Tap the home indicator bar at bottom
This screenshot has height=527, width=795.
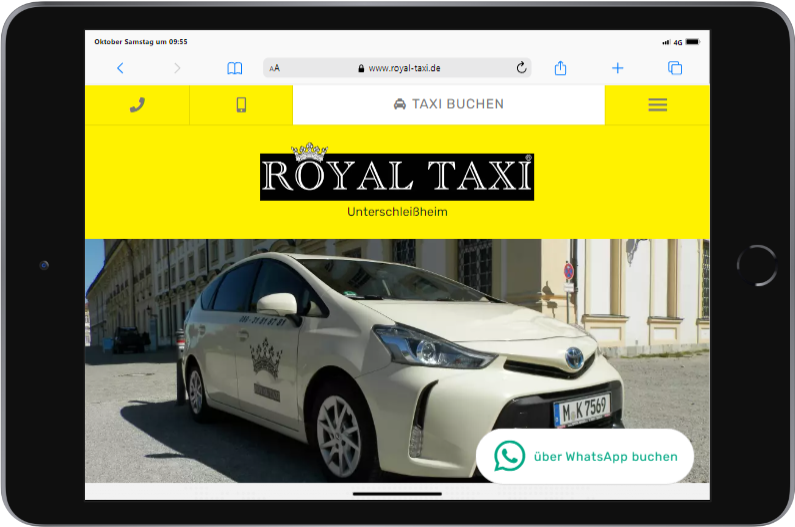click(397, 494)
